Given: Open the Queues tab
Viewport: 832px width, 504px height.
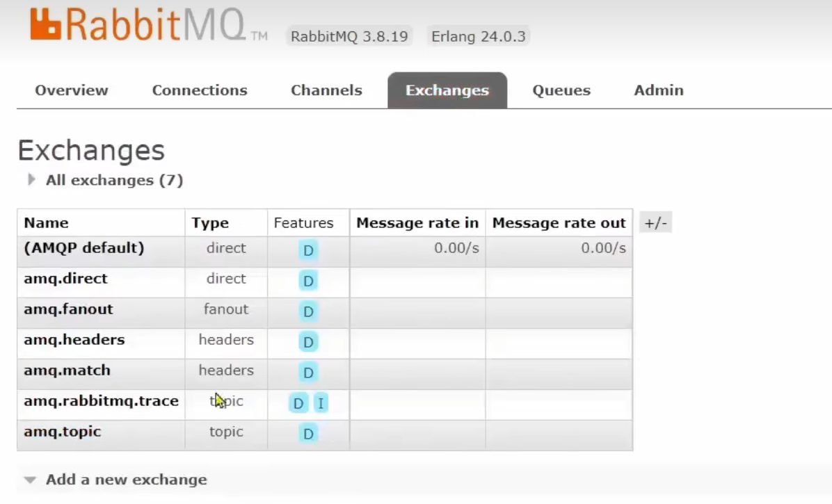Looking at the screenshot, I should (x=561, y=90).
